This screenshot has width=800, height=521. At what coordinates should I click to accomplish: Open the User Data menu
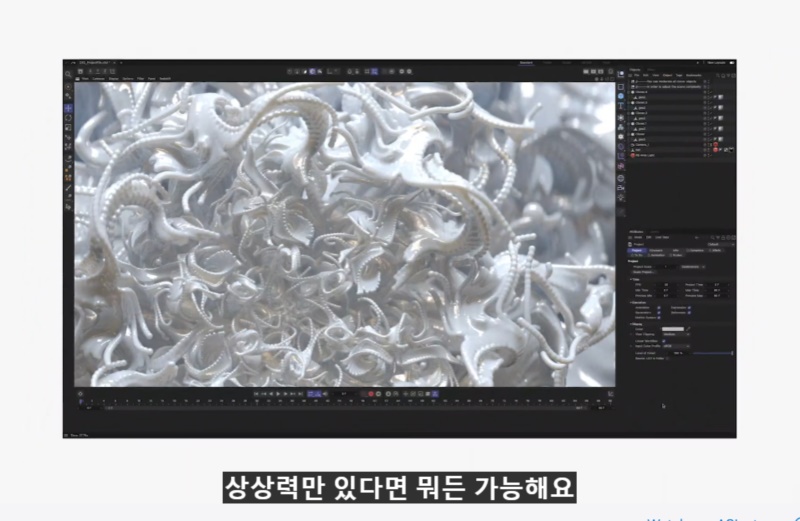point(662,237)
